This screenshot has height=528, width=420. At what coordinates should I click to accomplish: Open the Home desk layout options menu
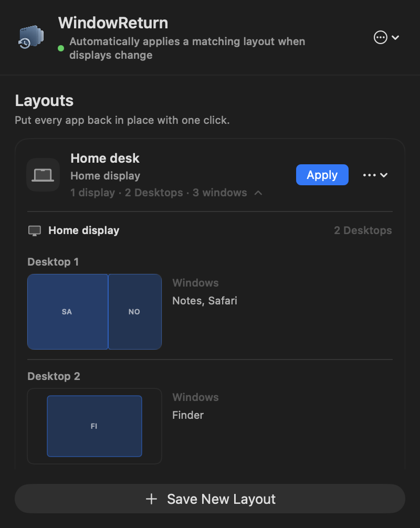click(375, 175)
